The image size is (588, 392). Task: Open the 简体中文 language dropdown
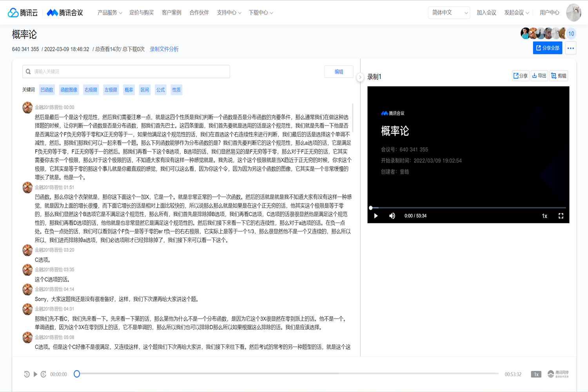tap(449, 13)
